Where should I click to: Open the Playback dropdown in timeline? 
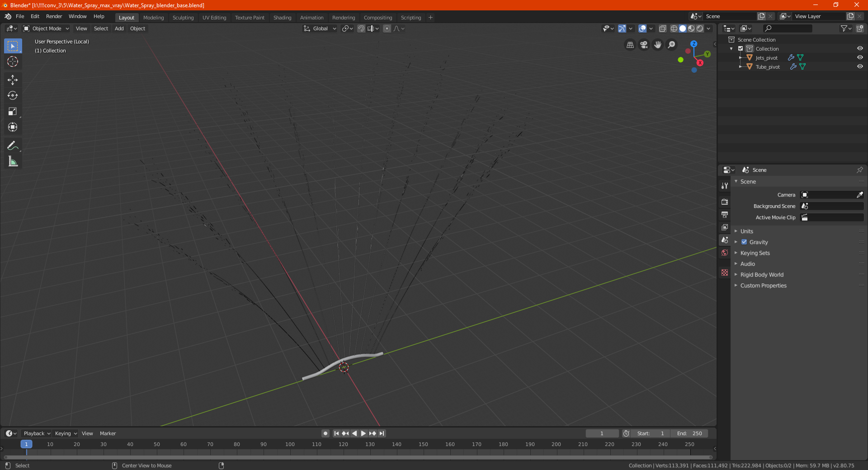(x=37, y=433)
